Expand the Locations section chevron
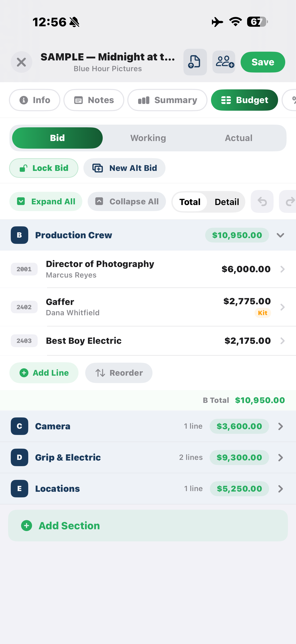The height and width of the screenshot is (644, 296). click(280, 489)
